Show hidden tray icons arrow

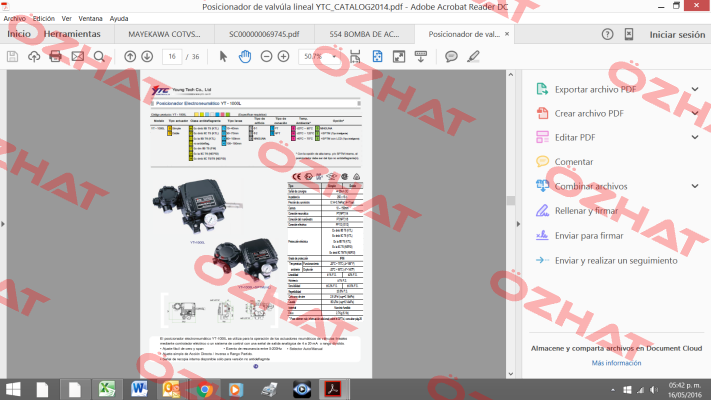click(613, 390)
